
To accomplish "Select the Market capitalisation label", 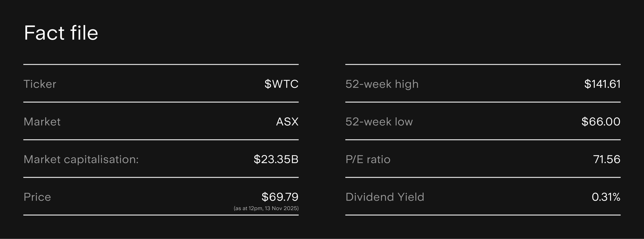I will click(x=81, y=159).
